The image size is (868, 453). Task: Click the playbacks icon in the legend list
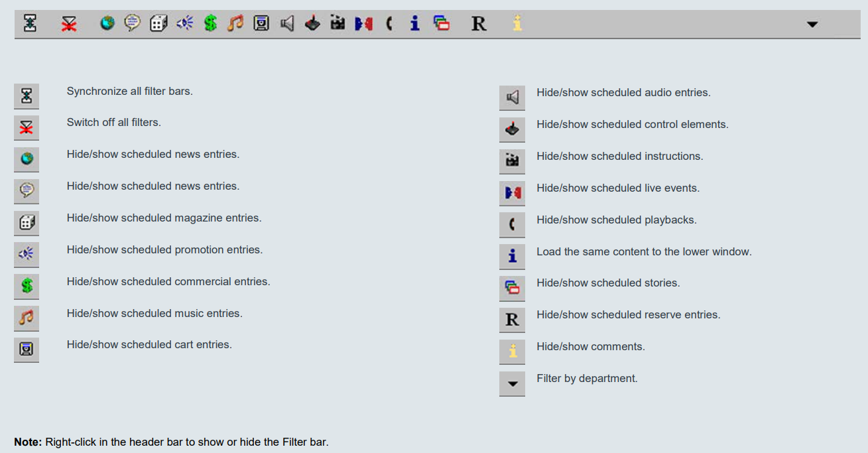click(x=512, y=225)
